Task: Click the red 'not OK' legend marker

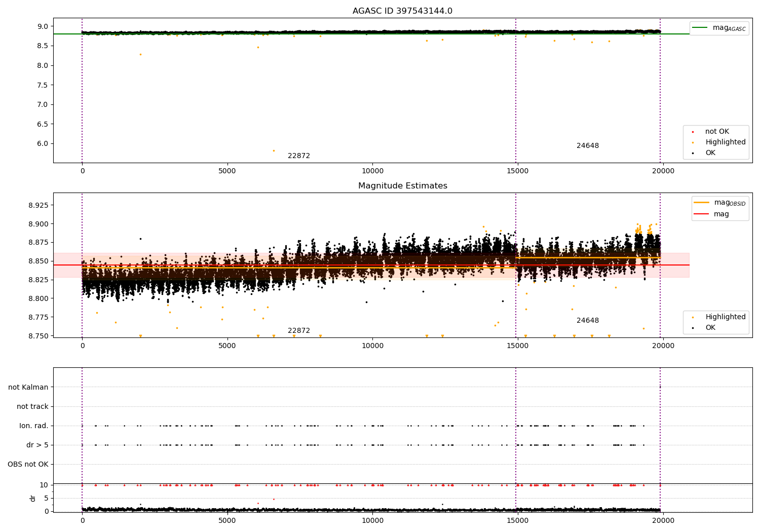Action: (x=693, y=132)
